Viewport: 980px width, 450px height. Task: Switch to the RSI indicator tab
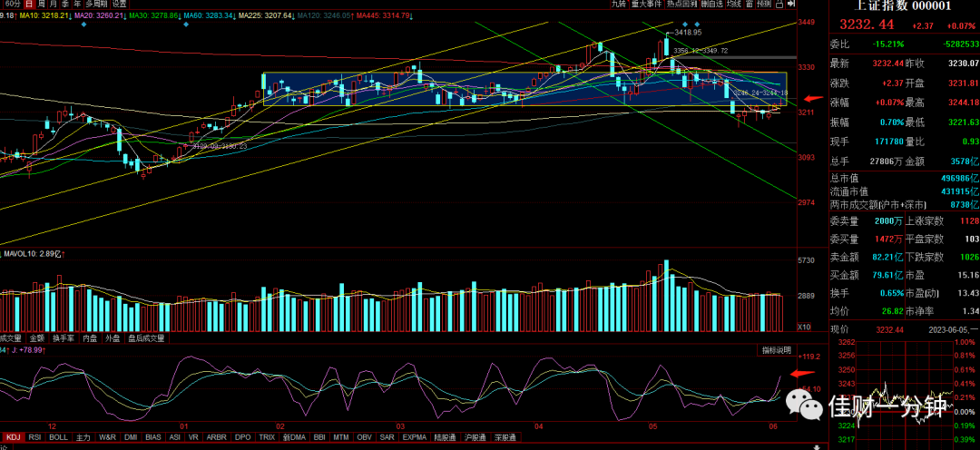(x=35, y=437)
